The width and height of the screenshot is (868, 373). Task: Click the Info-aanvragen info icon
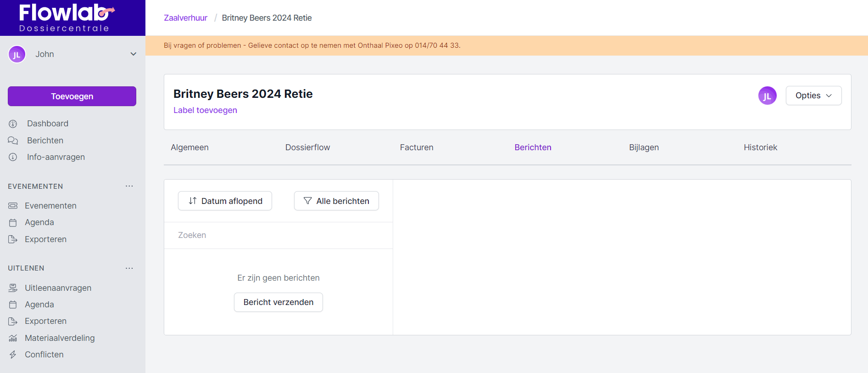point(13,157)
